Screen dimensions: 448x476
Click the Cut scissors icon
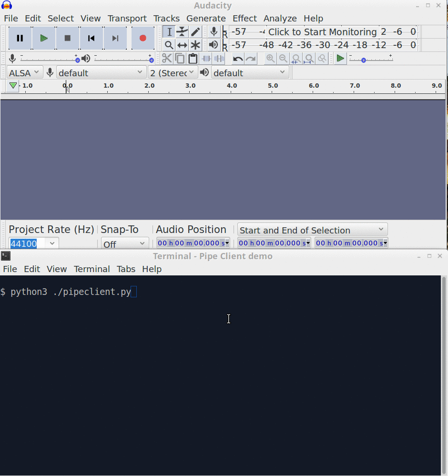167,58
